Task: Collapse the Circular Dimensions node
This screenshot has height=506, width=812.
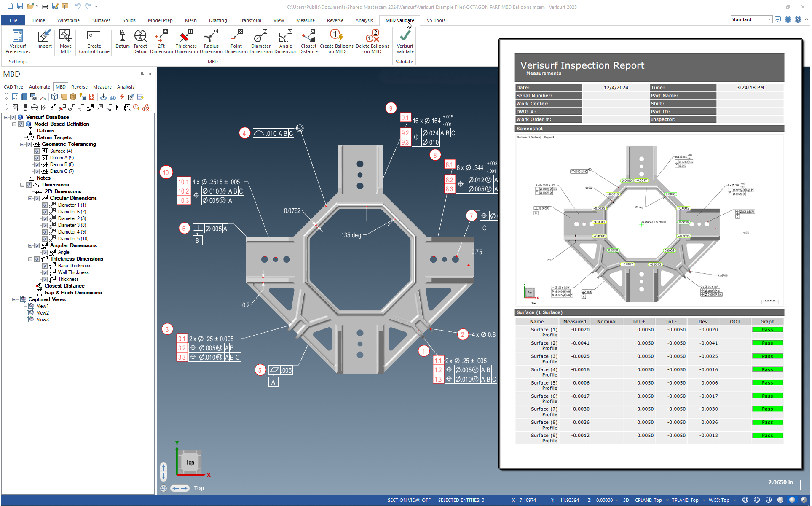Action: coord(30,198)
